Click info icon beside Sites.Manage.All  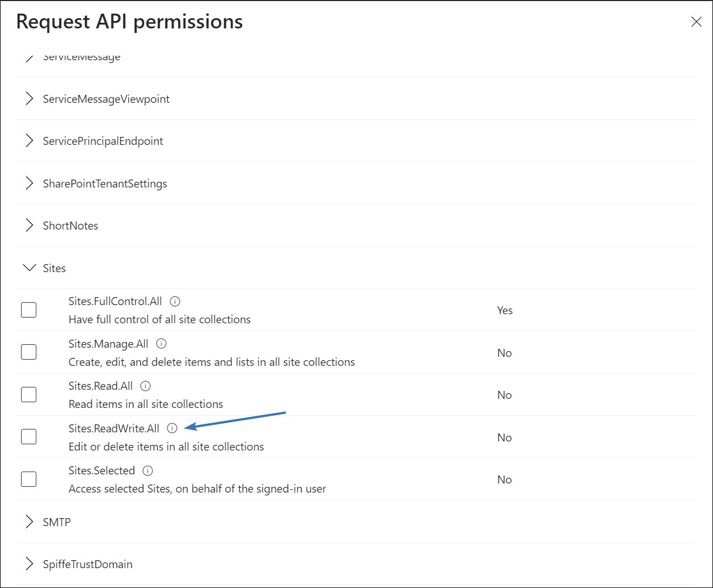pos(161,344)
